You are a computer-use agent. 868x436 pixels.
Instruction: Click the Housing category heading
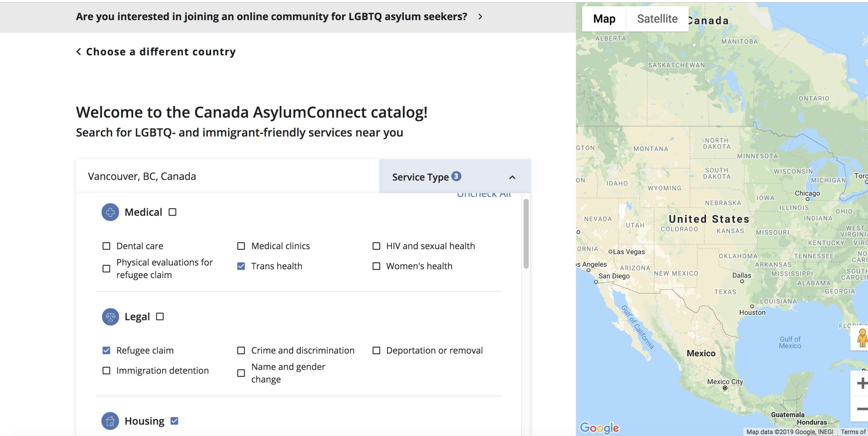click(144, 421)
